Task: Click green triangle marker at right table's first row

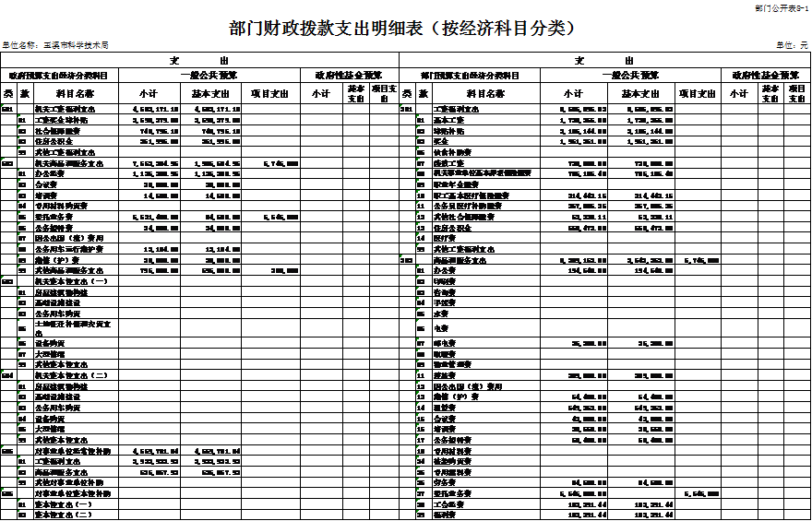Action: click(401, 107)
